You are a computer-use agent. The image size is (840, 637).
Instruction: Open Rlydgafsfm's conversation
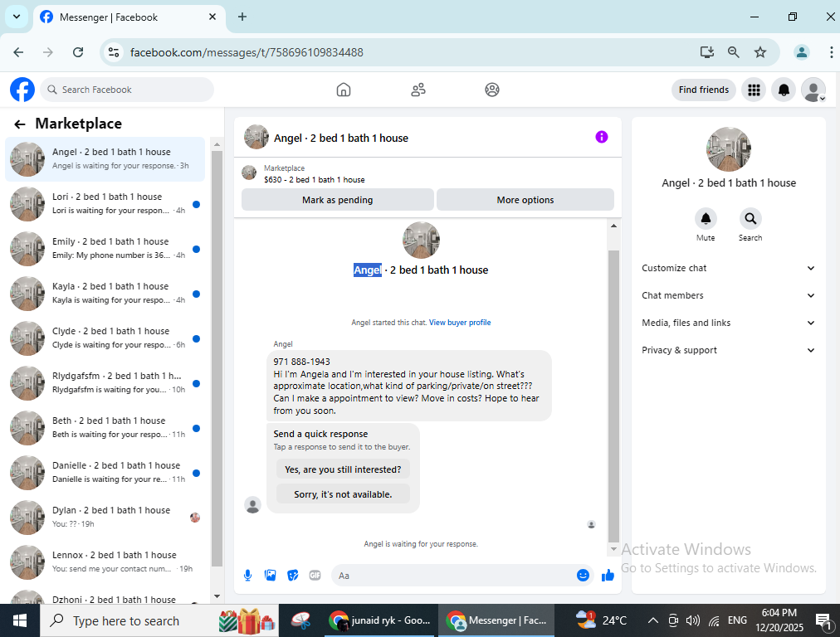(105, 383)
